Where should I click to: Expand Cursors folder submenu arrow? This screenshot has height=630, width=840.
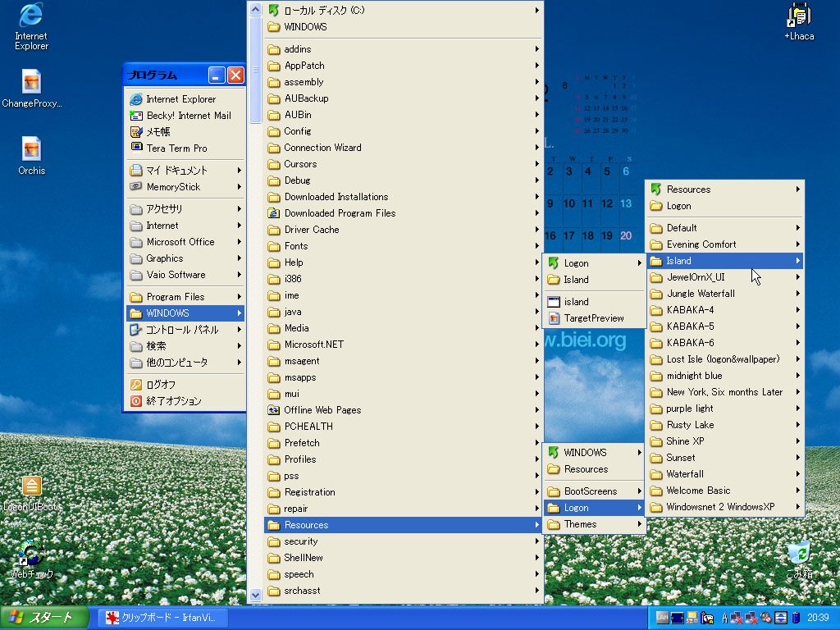(536, 164)
